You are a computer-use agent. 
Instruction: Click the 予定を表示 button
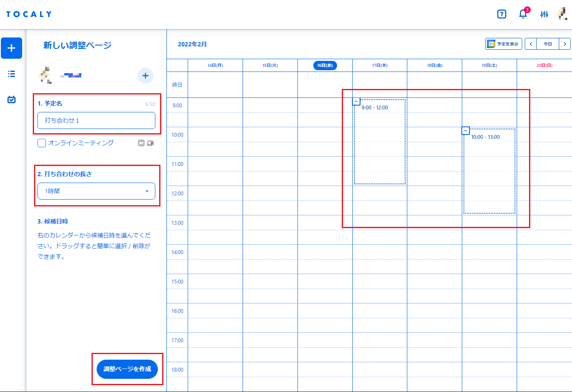pos(503,44)
